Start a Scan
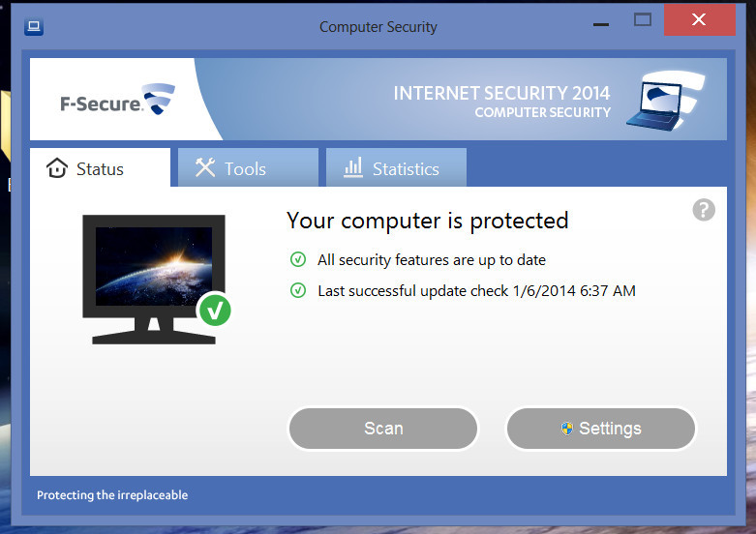756x534 pixels. pyautogui.click(x=383, y=429)
